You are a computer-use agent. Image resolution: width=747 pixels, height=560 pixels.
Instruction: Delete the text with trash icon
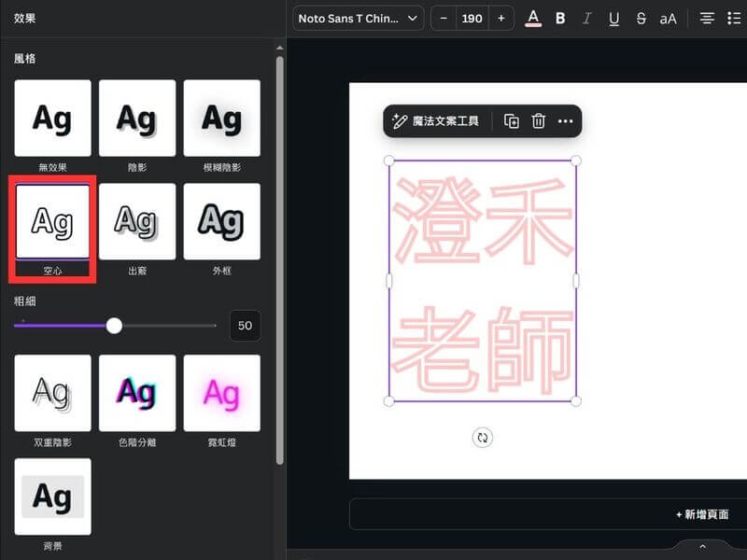click(538, 121)
